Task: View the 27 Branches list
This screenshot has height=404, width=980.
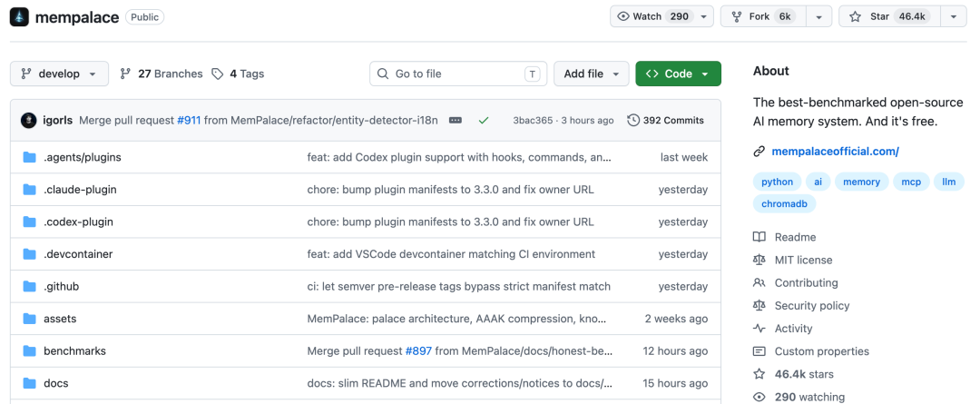Action: (161, 74)
